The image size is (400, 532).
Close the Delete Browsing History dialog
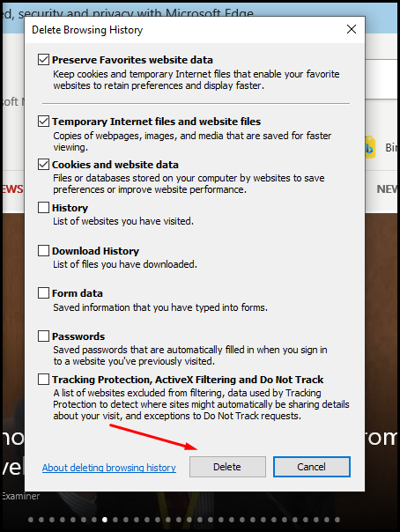(352, 29)
